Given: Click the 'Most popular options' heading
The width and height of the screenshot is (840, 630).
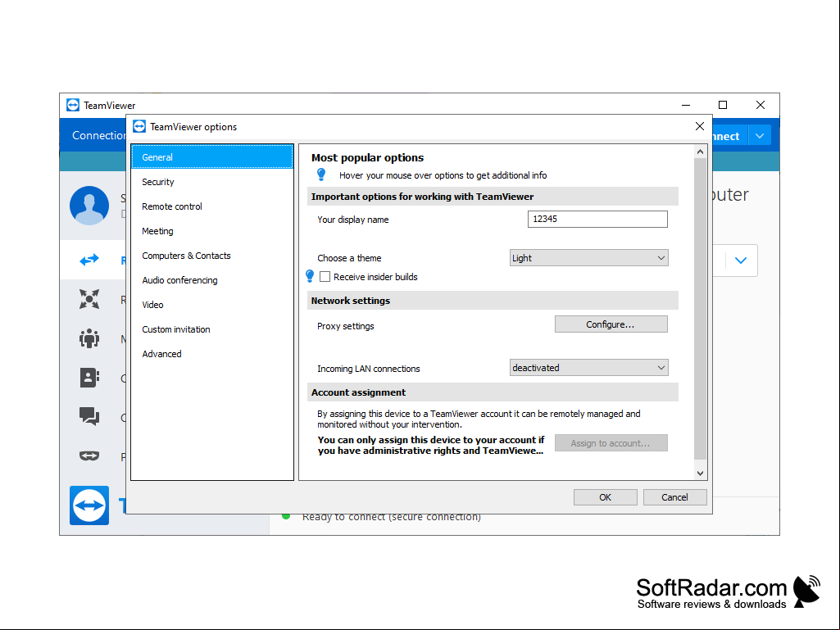Looking at the screenshot, I should tap(367, 157).
